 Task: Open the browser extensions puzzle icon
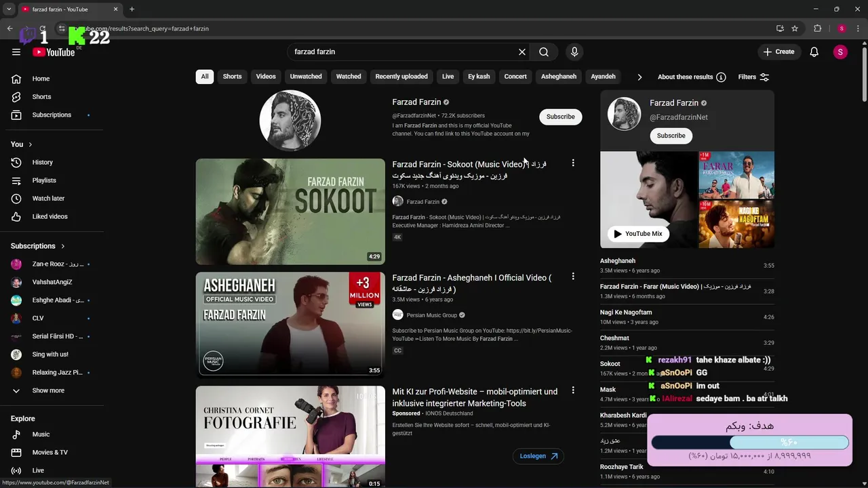(818, 28)
